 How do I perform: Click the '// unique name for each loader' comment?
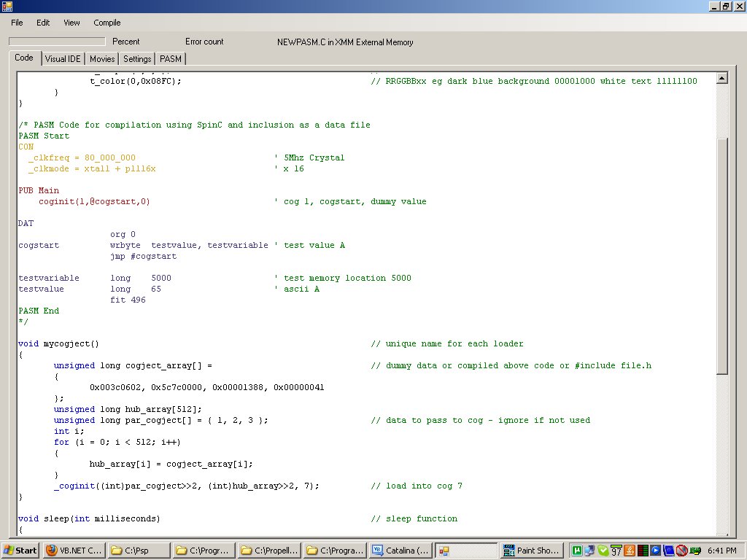pos(447,344)
